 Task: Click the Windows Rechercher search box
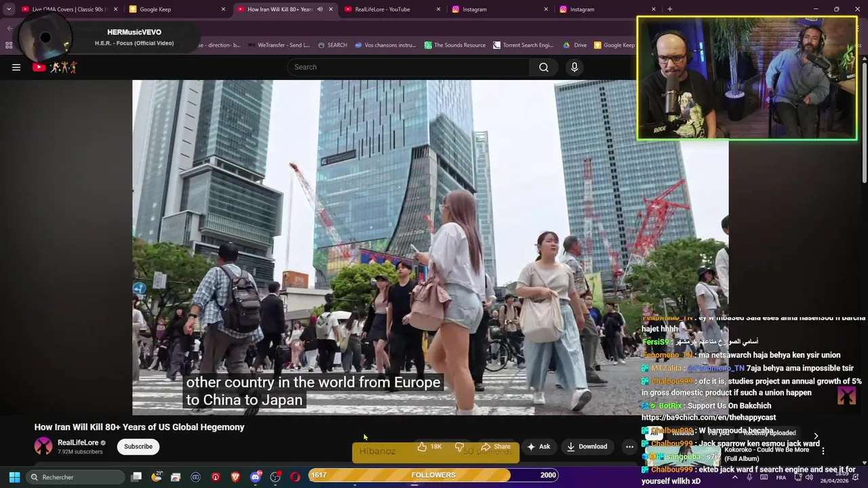point(75,477)
